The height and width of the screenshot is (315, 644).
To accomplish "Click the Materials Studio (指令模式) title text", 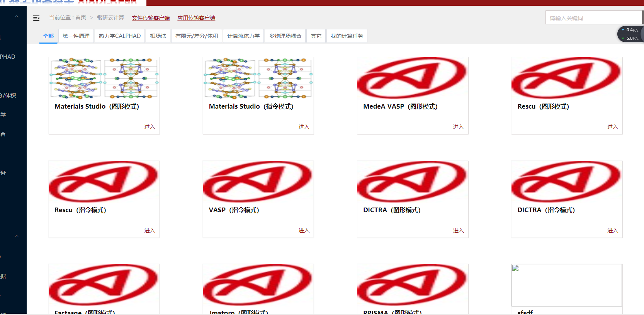I will point(251,106).
